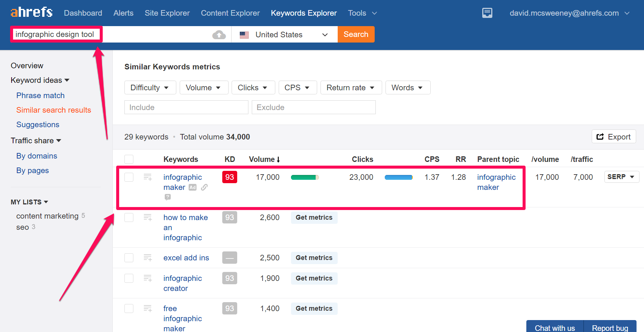
Task: Select Overview in the sidebar
Action: point(27,66)
